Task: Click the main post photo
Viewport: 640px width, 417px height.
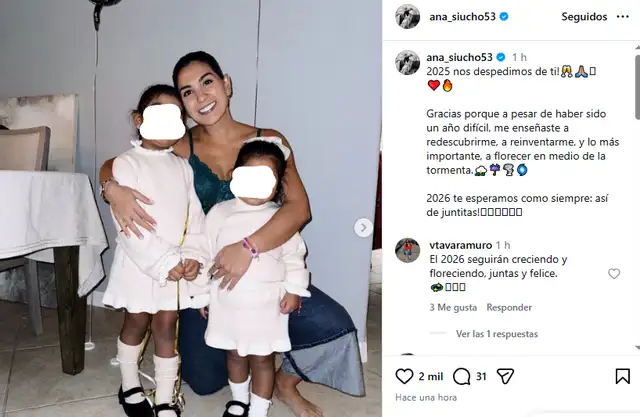Action: pos(191,208)
